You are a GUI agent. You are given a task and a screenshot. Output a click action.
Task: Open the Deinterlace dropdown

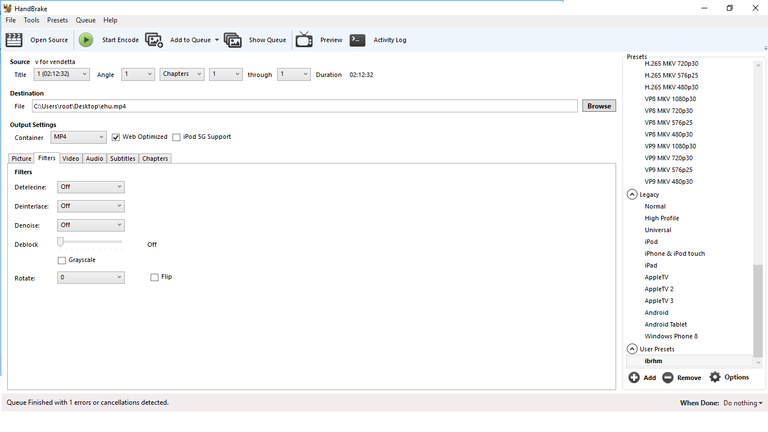pyautogui.click(x=91, y=206)
